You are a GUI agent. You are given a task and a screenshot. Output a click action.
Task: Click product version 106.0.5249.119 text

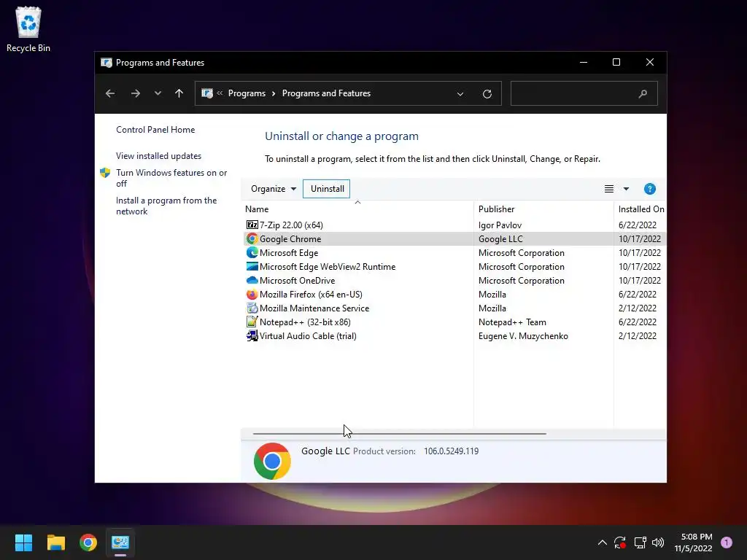click(x=451, y=451)
